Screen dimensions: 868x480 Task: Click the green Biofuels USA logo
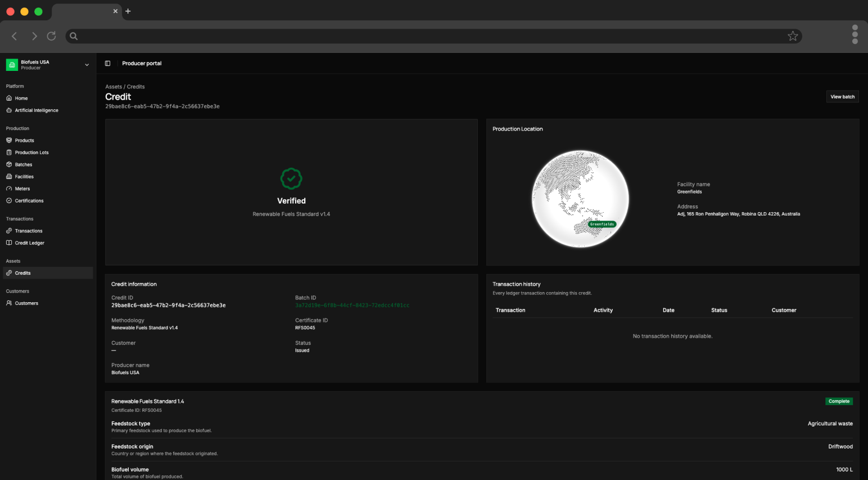coord(12,65)
